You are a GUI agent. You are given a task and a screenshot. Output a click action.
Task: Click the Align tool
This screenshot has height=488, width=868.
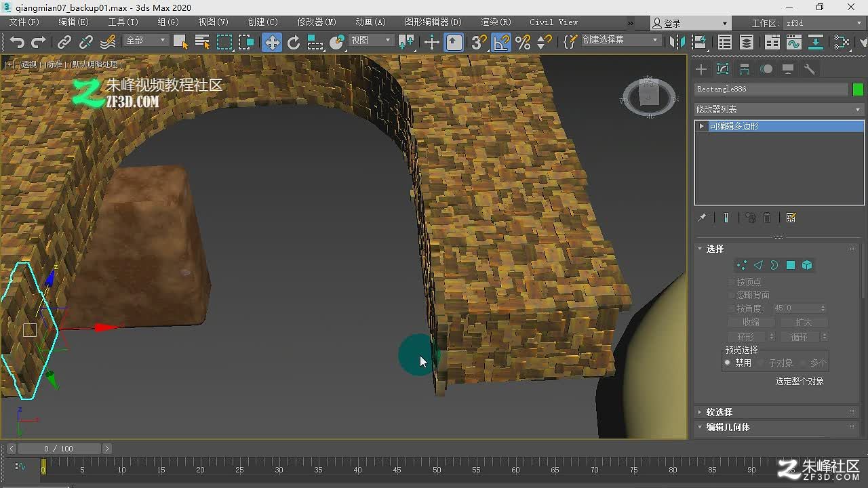698,42
